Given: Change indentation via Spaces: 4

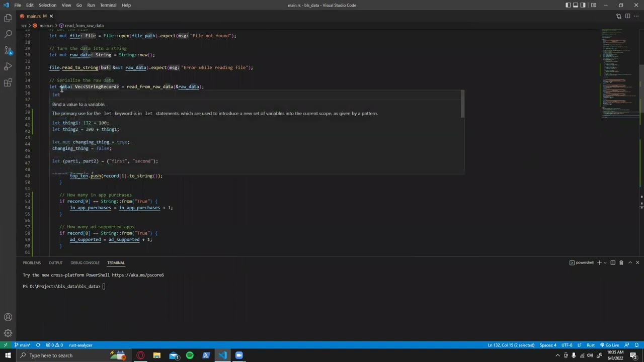Looking at the screenshot, I should tap(548, 345).
